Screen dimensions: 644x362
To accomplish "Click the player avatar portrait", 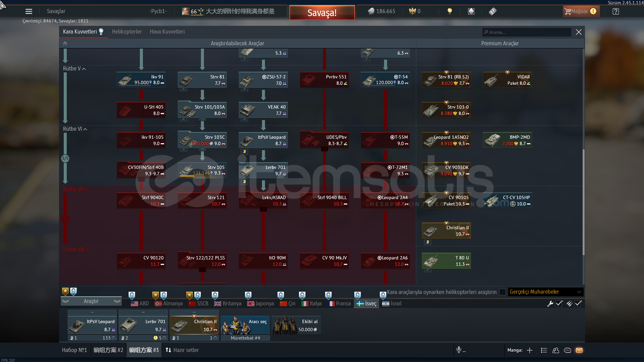I will [x=185, y=11].
